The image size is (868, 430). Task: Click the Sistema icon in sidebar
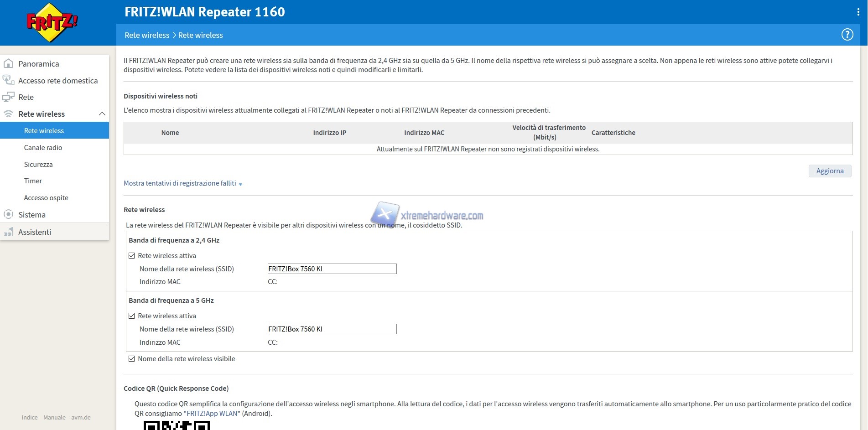click(x=8, y=214)
